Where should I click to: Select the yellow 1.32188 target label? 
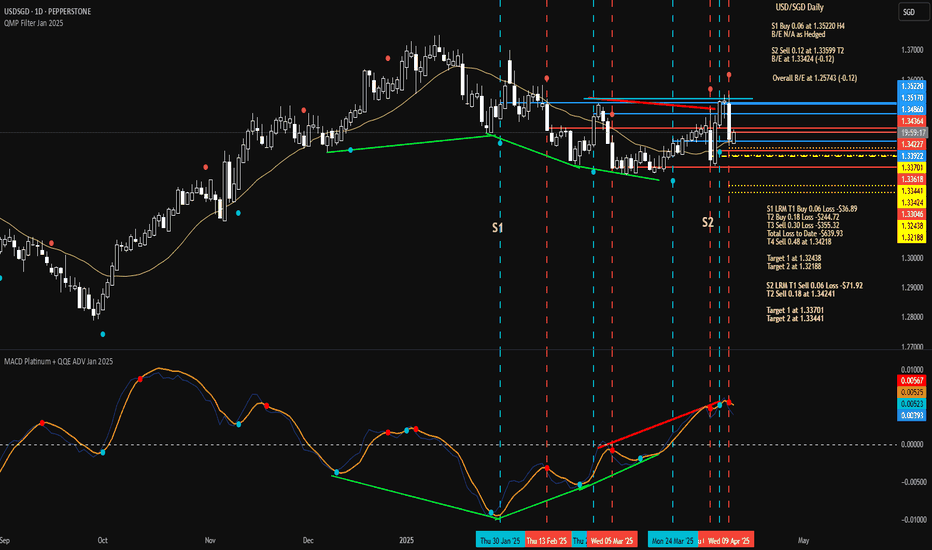pyautogui.click(x=912, y=237)
